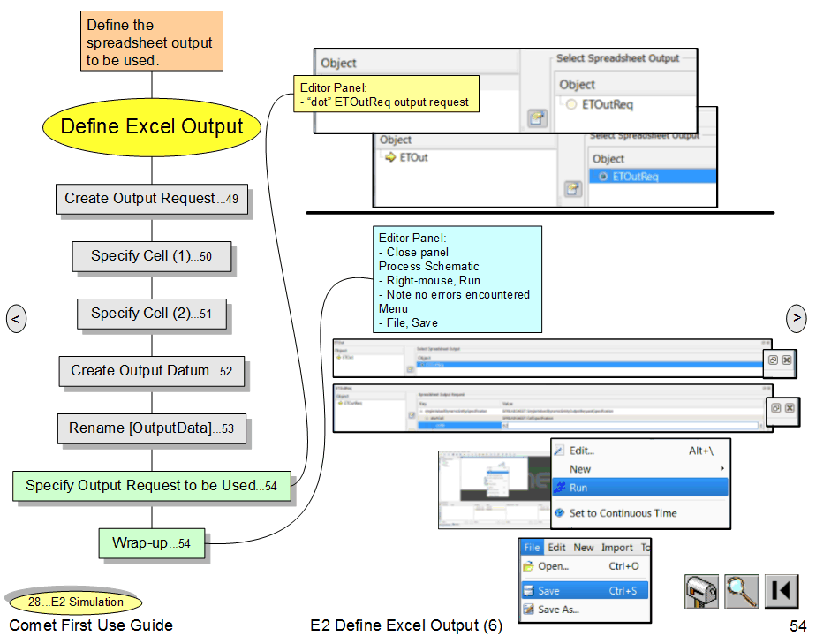
Task: Click the "Comet First Use Guide" footer text
Action: click(x=91, y=625)
